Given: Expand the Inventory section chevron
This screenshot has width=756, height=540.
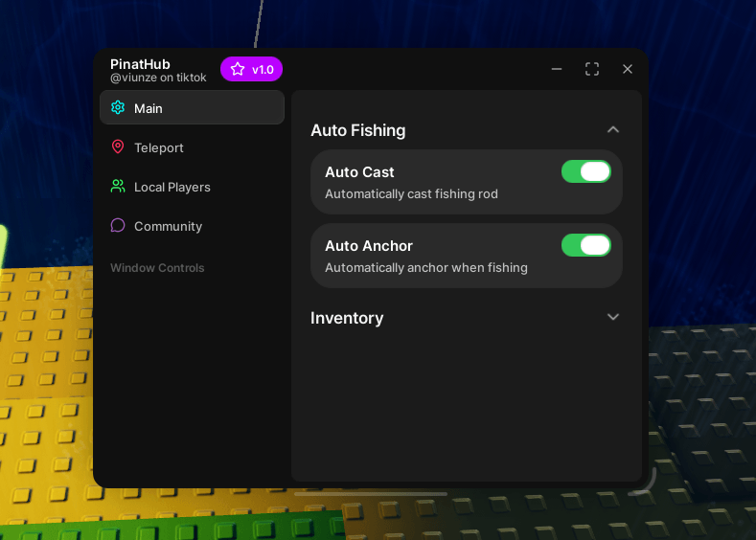Looking at the screenshot, I should coord(613,317).
